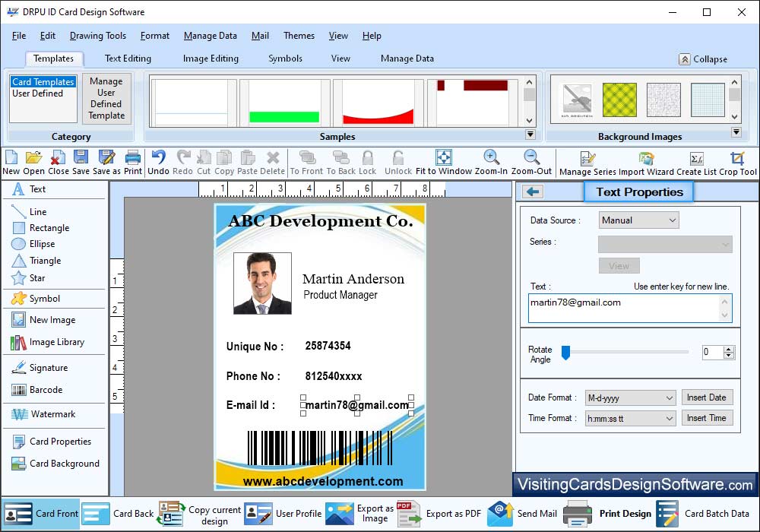This screenshot has width=760, height=532.
Task: Click the Print Design button
Action: tap(608, 514)
